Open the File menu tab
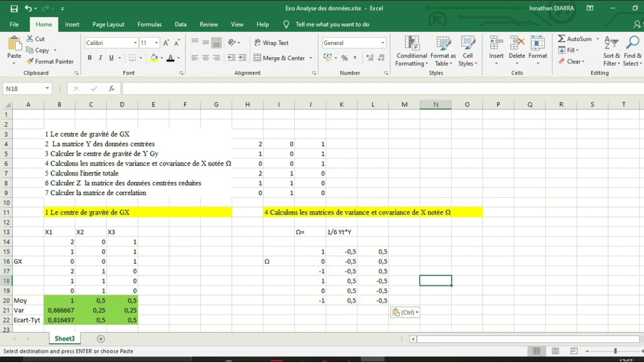The height and width of the screenshot is (362, 644). pos(14,24)
